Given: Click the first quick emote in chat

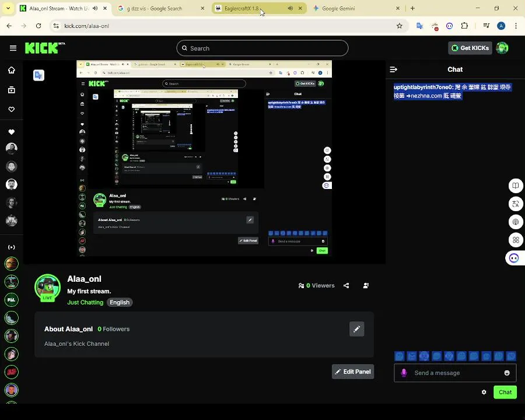Looking at the screenshot, I should 400,356.
